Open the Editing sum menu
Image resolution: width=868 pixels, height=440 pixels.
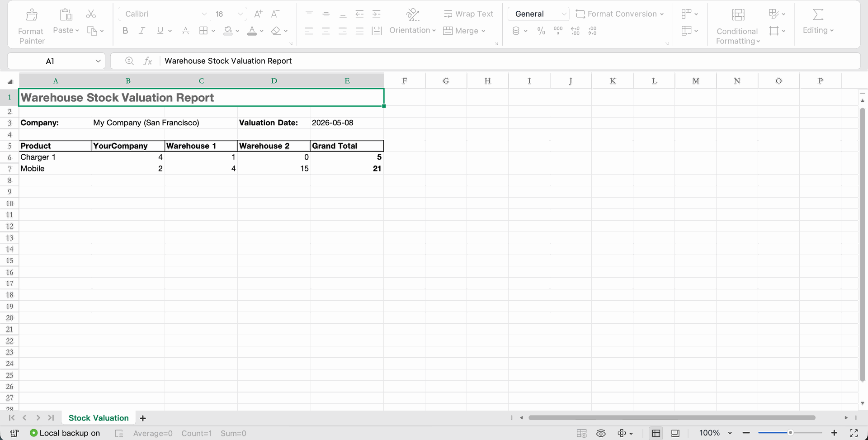(x=818, y=22)
